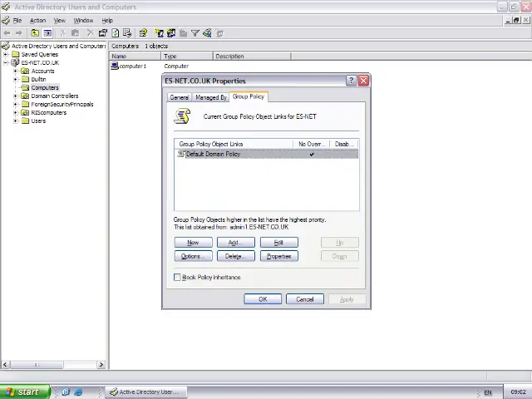532x399 pixels.
Task: Click the Create New User toolbar icon
Action: pyautogui.click(x=159, y=33)
